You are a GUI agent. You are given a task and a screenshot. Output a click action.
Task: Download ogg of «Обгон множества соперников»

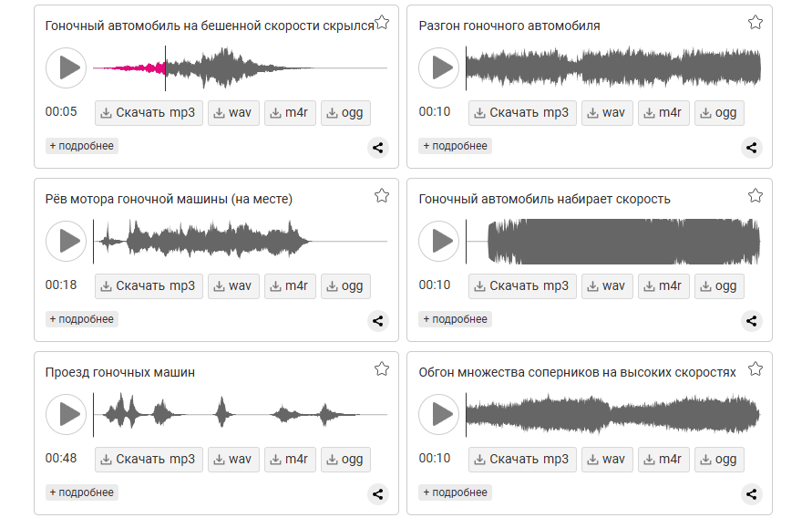(718, 460)
